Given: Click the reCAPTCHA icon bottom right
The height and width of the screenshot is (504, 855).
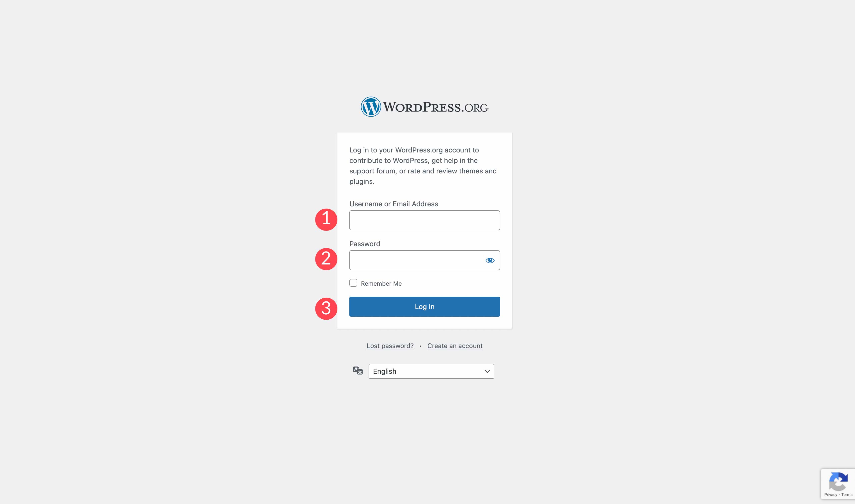Looking at the screenshot, I should point(839,483).
